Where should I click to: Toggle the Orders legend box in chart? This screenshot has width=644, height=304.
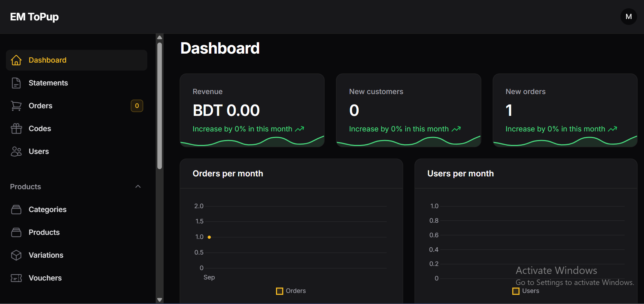279,291
